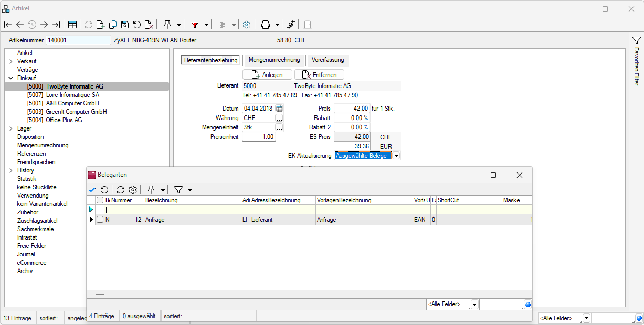Click the exit door icon in toolbar

(308, 25)
